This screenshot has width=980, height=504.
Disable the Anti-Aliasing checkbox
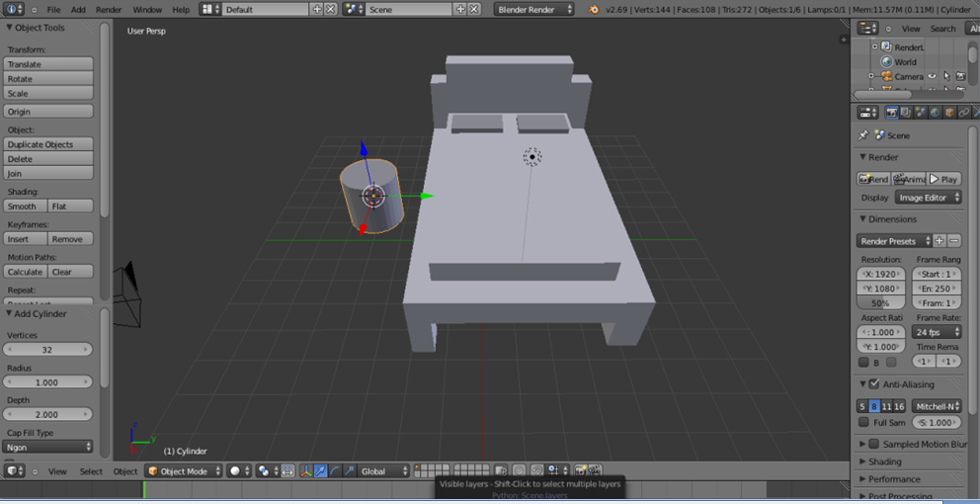coord(873,384)
